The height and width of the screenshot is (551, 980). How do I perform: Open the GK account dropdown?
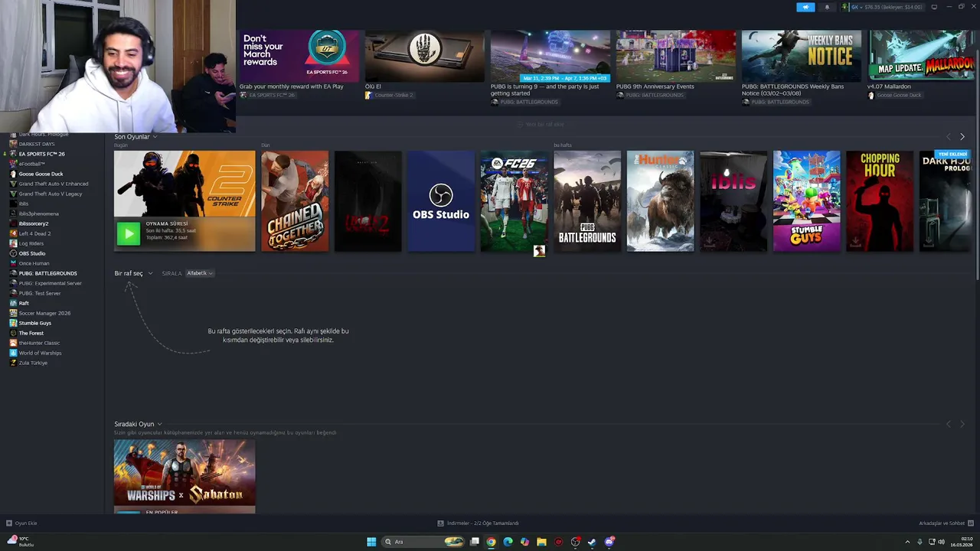click(x=857, y=7)
